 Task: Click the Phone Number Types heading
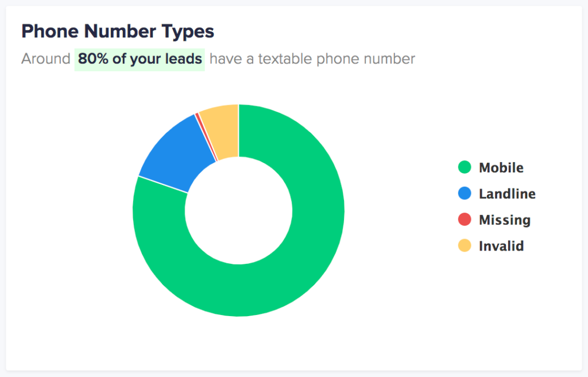point(118,31)
